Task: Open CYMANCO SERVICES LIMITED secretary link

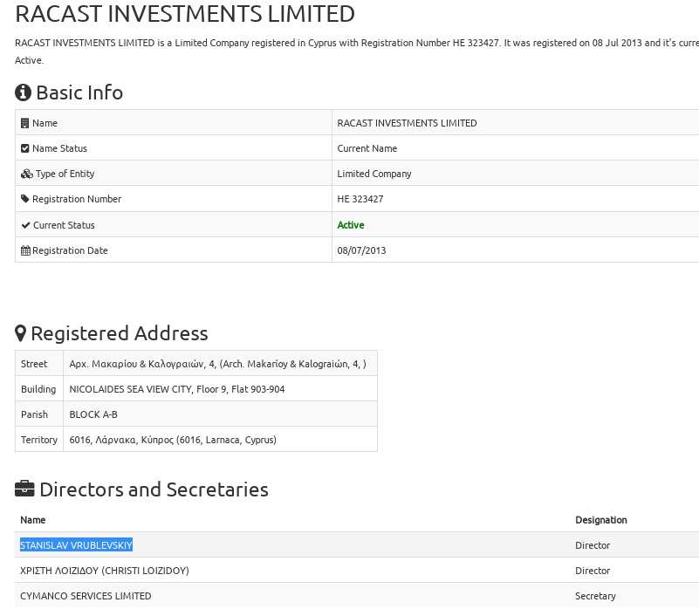Action: click(86, 596)
